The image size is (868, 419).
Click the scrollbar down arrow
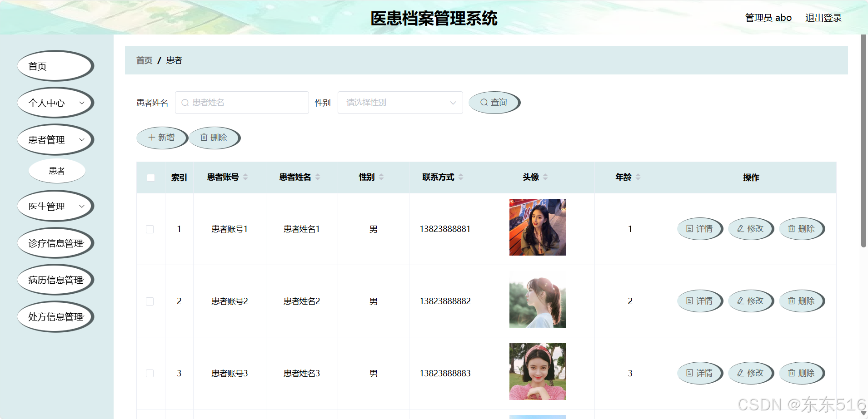pos(863,413)
